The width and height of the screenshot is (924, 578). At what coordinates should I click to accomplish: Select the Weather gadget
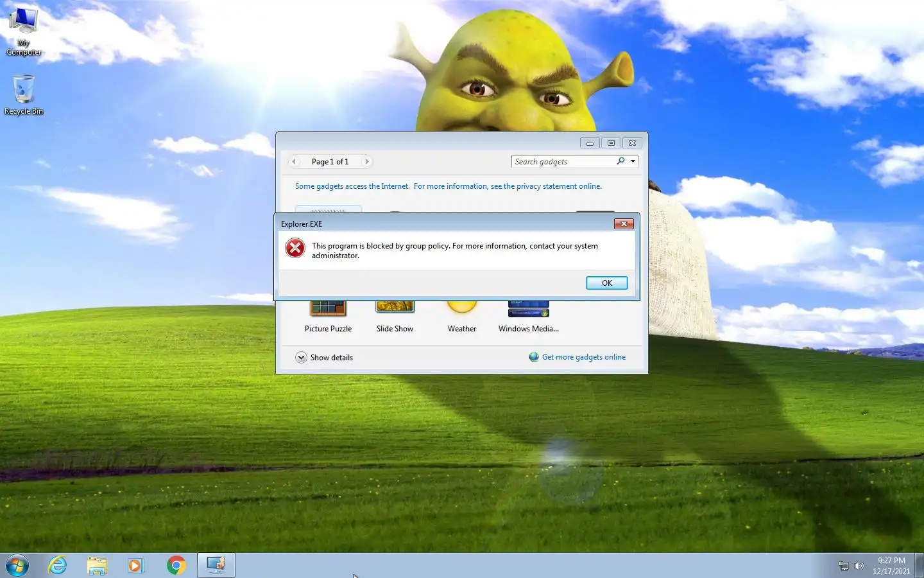tap(462, 317)
